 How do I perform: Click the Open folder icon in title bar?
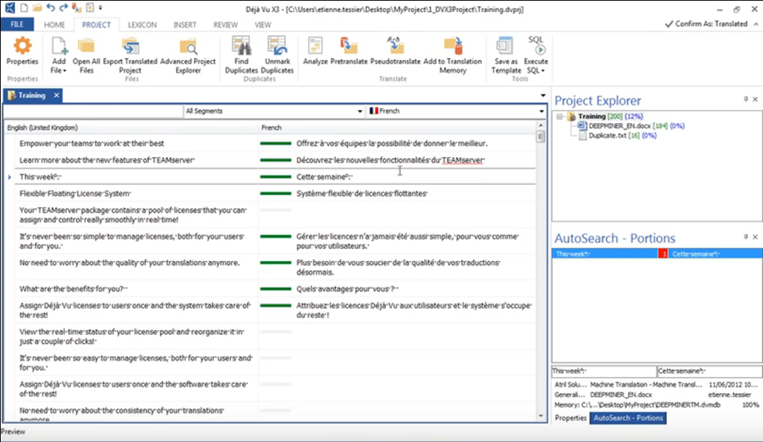pyautogui.click(x=37, y=8)
